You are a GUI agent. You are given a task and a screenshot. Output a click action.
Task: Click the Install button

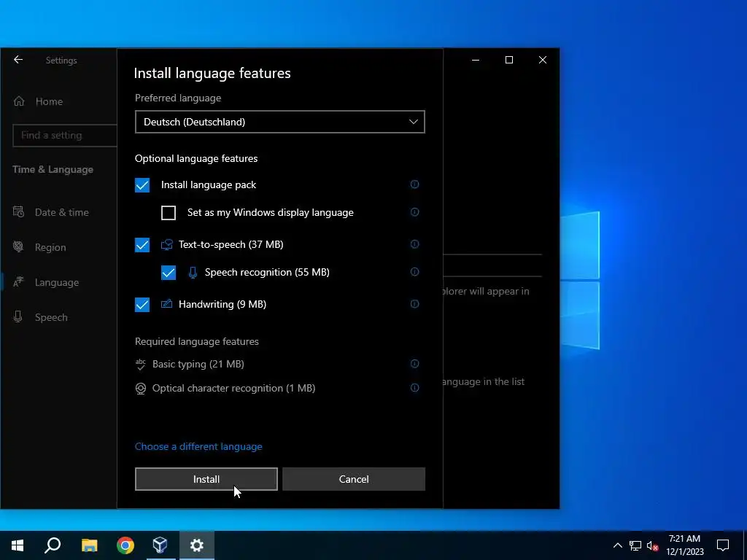[206, 479]
